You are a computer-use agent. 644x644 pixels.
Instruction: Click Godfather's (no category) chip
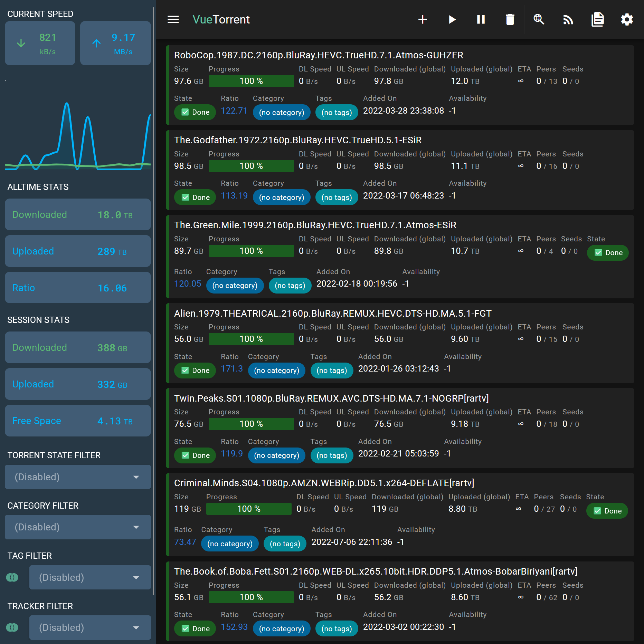282,197
